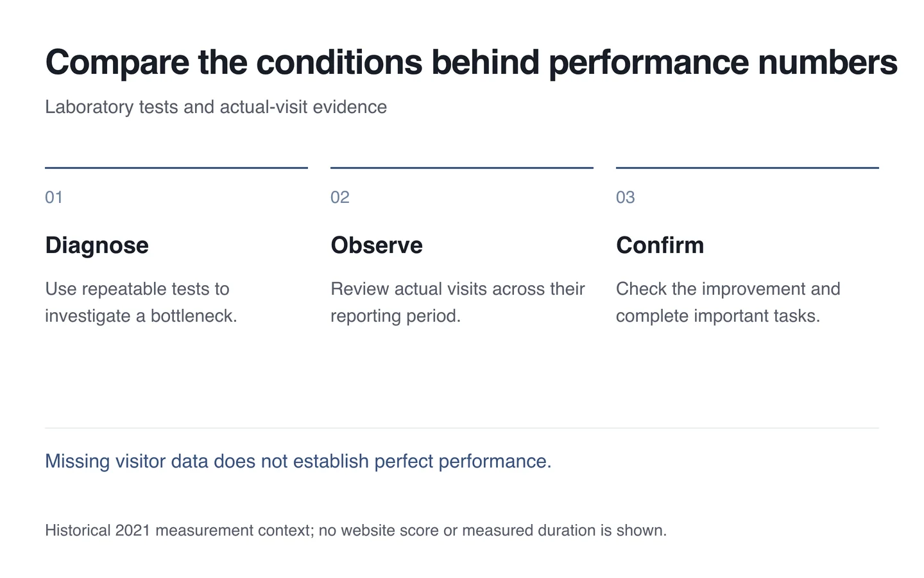Viewport: 924px width, 578px height.
Task: Click the main title about performance numbers
Action: 471,63
